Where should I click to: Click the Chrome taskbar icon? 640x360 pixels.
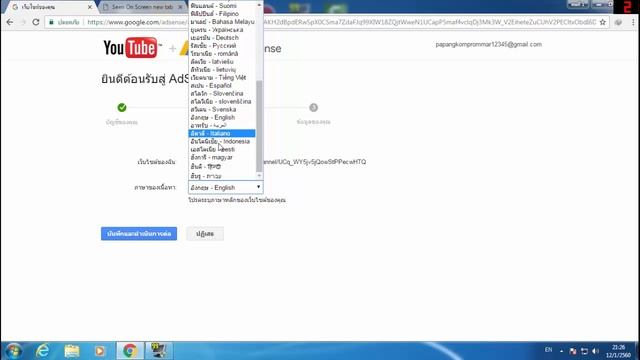[x=130, y=351]
